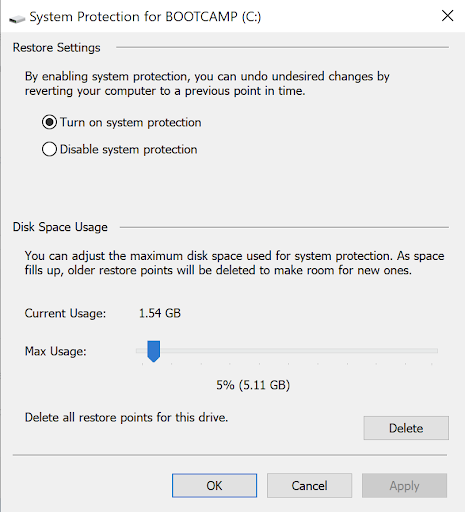
Task: Dismiss the dialog with Cancel
Action: coord(309,486)
